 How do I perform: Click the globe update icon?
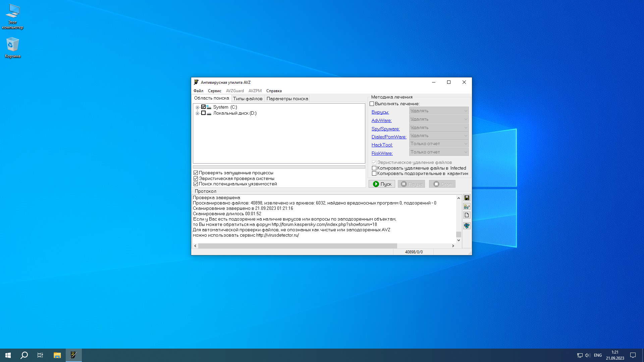467,226
